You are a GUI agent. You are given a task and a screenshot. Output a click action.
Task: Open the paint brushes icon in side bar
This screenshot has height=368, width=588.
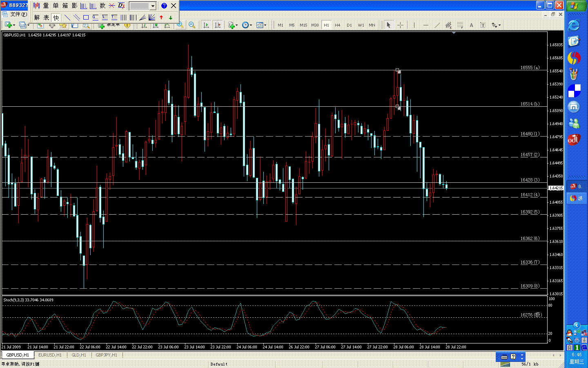574,74
